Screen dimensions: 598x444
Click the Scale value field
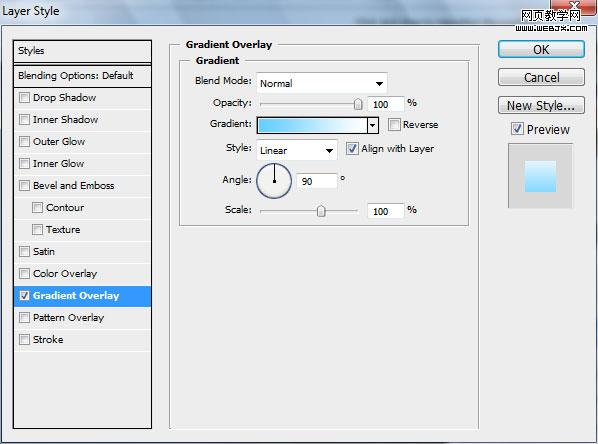pos(385,211)
